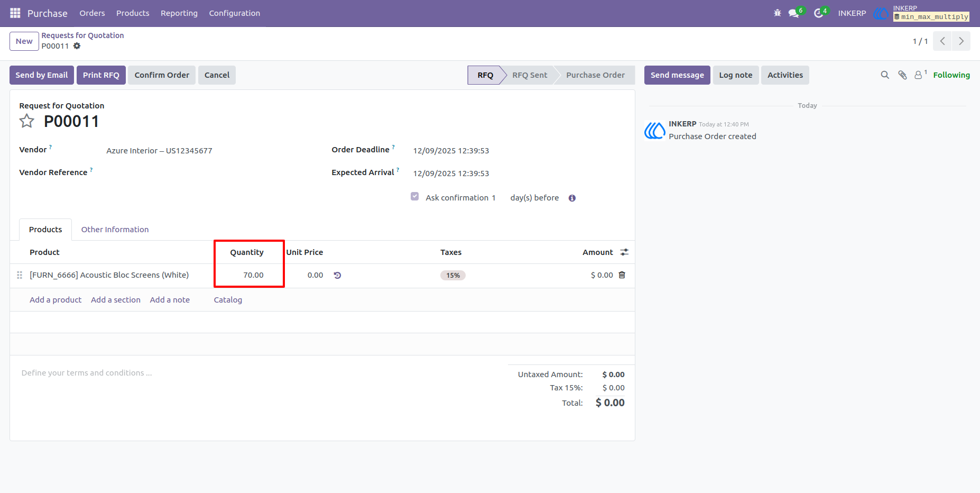Viewport: 980px width, 493px height.
Task: Click Add a note link
Action: [170, 300]
